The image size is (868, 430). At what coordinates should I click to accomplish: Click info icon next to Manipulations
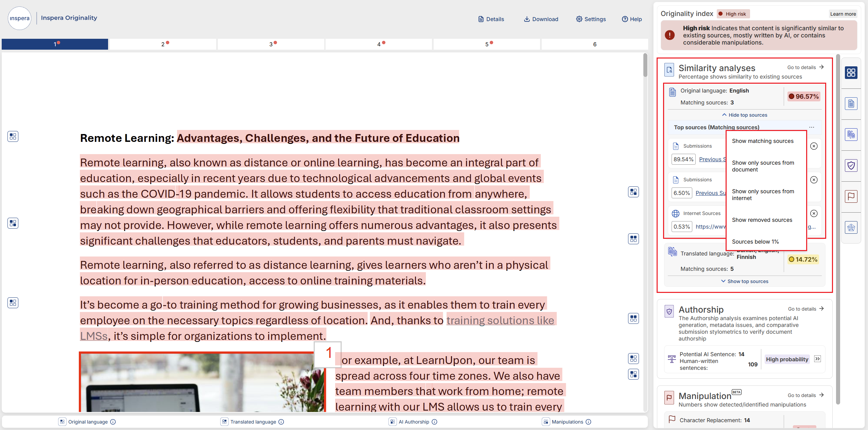click(589, 422)
